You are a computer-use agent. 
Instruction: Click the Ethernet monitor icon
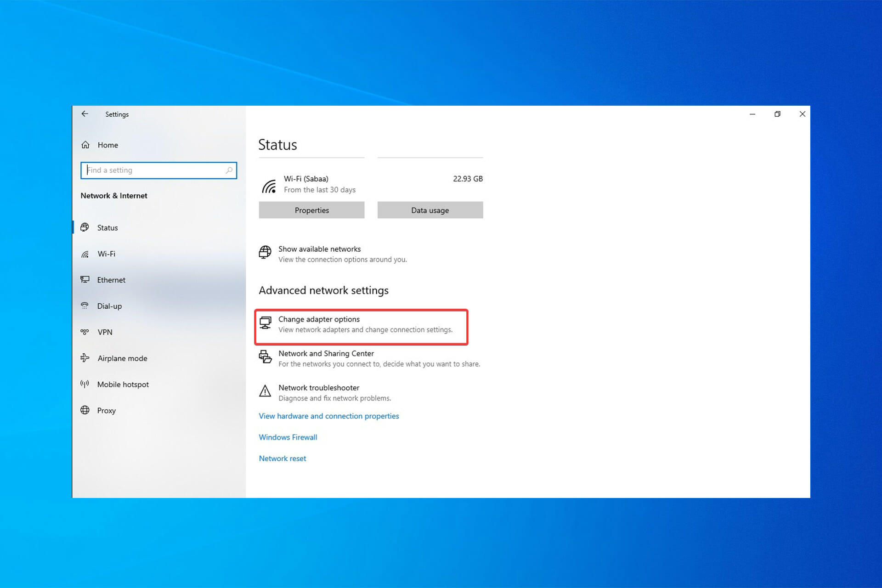pos(85,280)
